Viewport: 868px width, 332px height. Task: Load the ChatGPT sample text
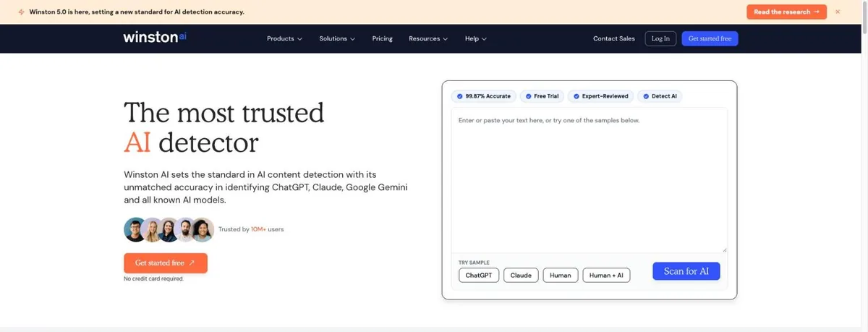(479, 276)
